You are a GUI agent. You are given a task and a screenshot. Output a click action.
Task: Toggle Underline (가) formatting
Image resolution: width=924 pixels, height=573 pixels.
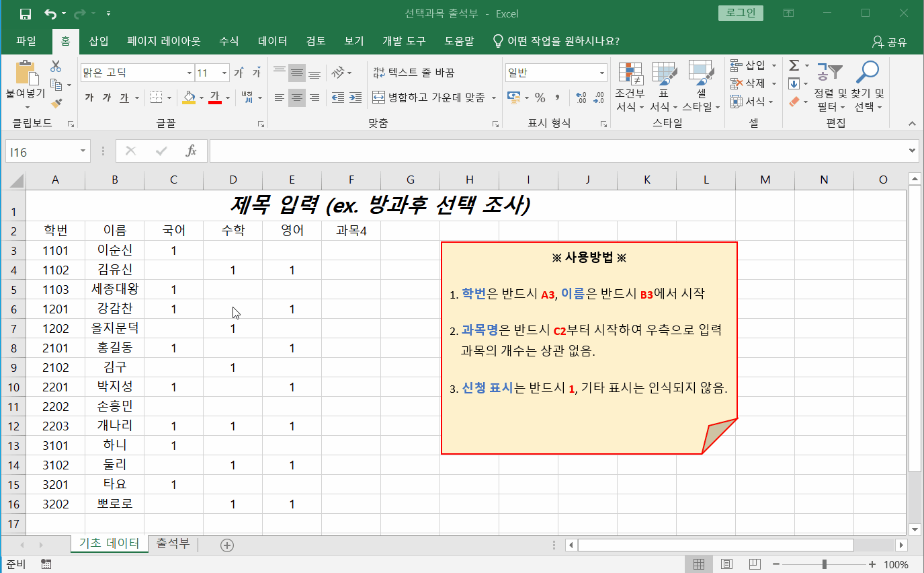coord(124,98)
